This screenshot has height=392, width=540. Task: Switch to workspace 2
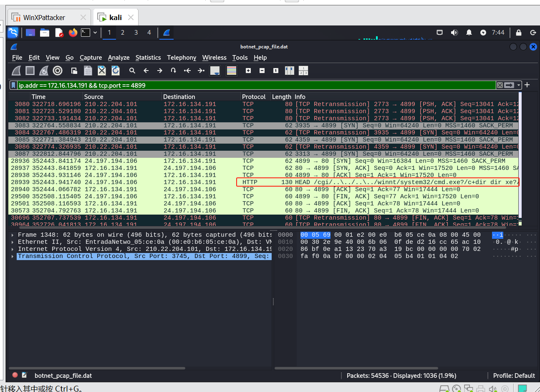point(123,33)
